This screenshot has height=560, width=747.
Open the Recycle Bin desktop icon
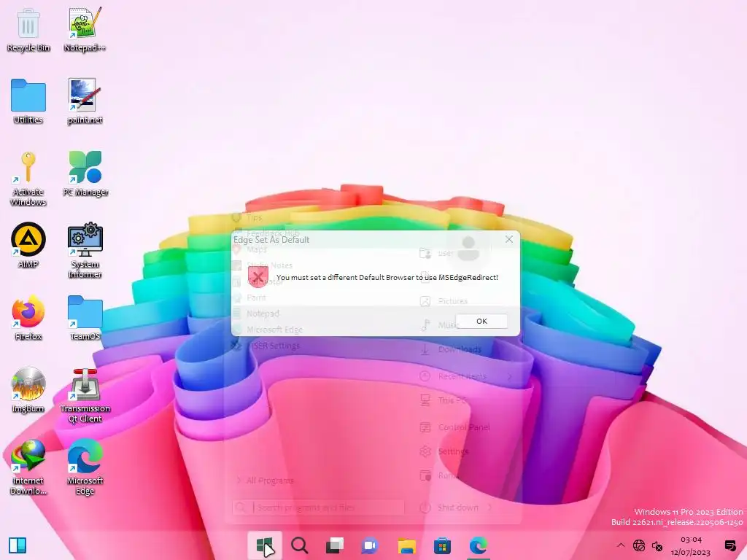[x=28, y=29]
